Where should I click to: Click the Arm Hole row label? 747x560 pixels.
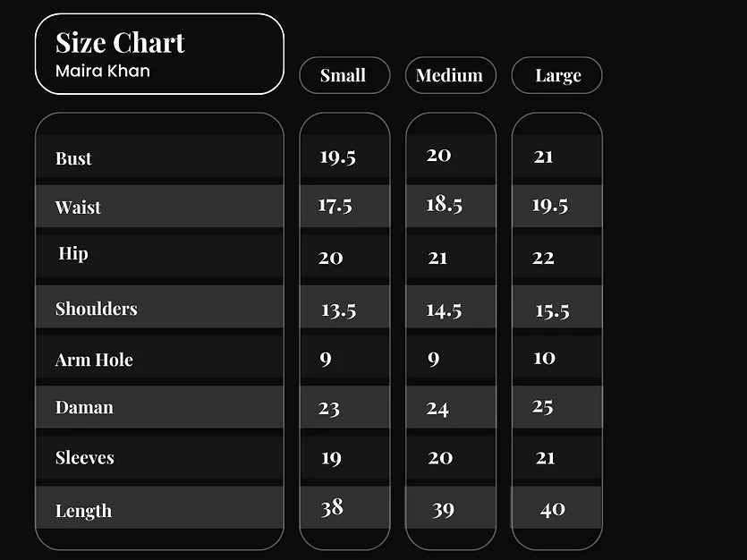94,361
